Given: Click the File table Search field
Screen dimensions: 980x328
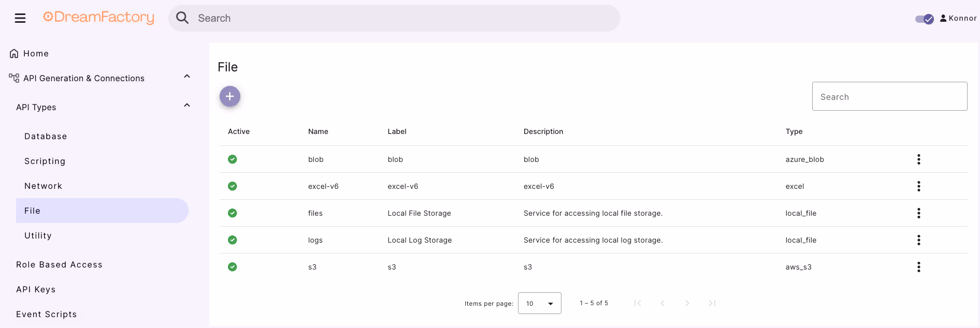Looking at the screenshot, I should click(889, 96).
